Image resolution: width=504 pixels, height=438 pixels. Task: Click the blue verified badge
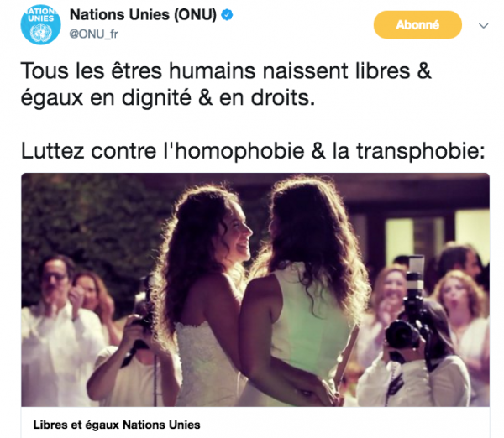tap(228, 15)
